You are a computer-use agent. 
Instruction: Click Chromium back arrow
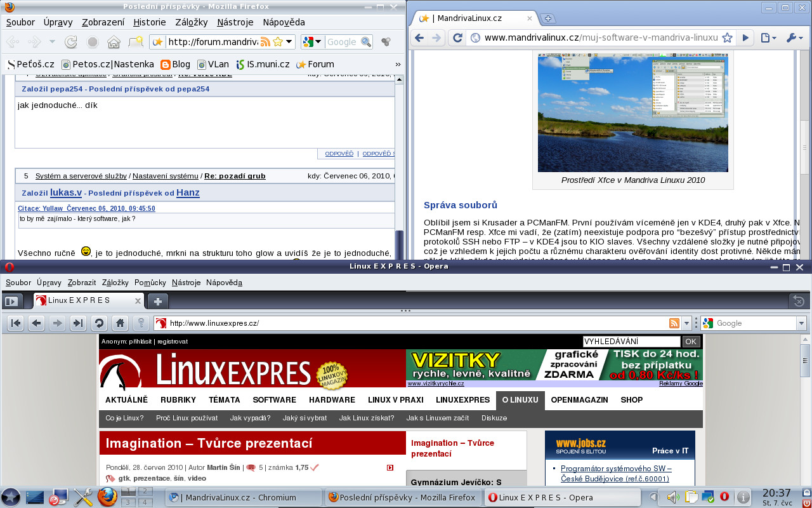click(x=419, y=37)
